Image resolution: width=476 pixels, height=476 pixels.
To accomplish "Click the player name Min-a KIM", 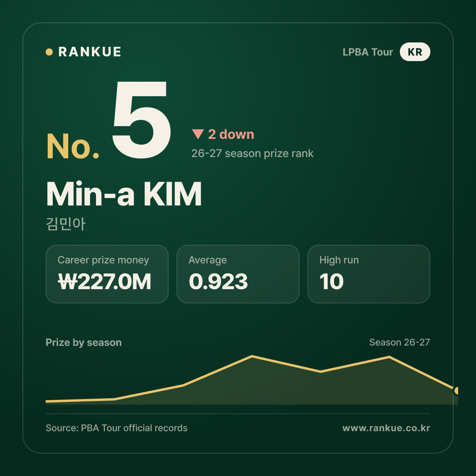I will pyautogui.click(x=124, y=194).
